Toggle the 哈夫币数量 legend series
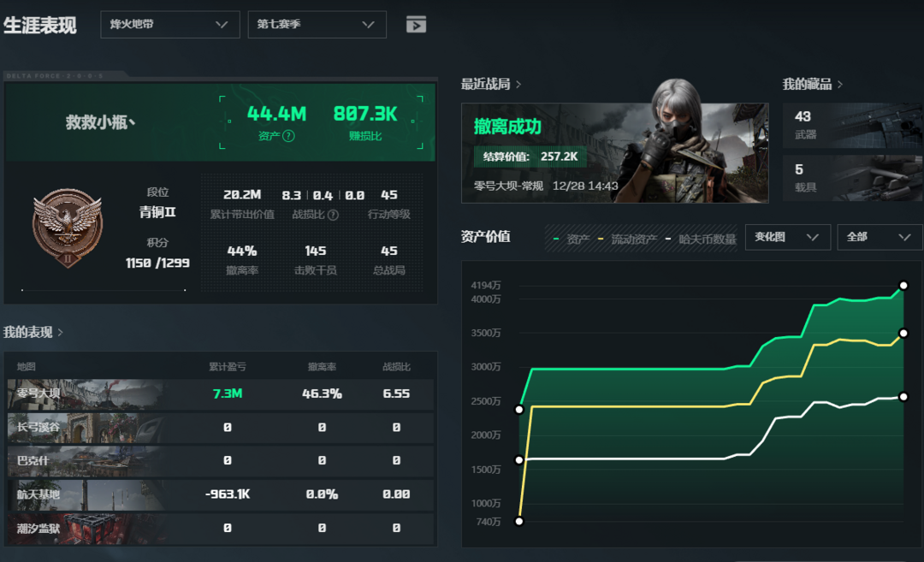The width and height of the screenshot is (924, 562). click(x=701, y=240)
